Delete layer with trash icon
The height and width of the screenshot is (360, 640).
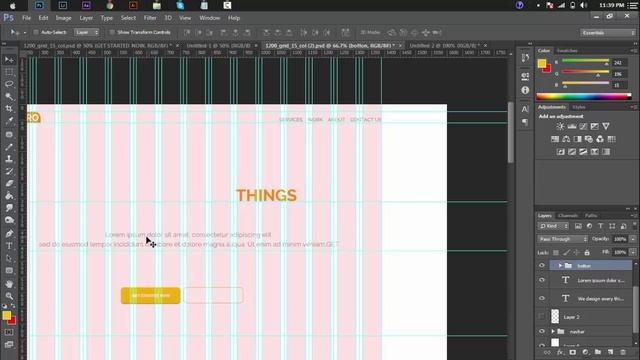623,352
